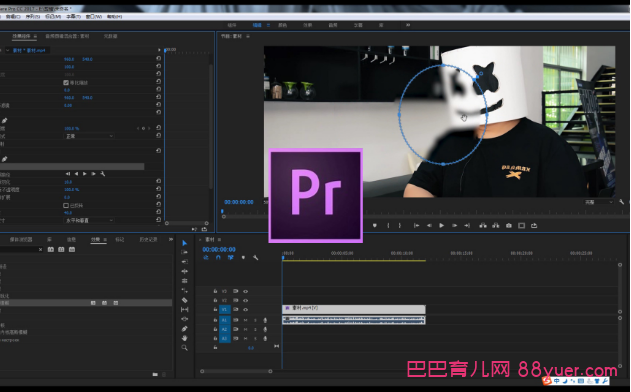The width and height of the screenshot is (631, 392).
Task: Select the Razor tool in toolbox
Action: click(x=184, y=300)
